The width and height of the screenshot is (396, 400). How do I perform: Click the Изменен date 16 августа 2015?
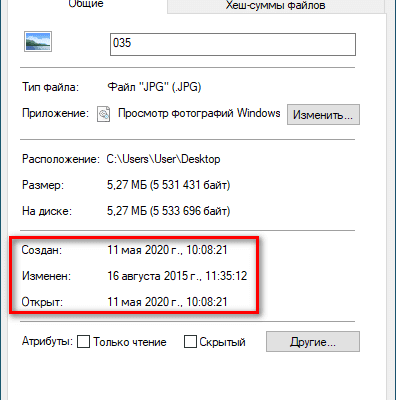tap(177, 276)
